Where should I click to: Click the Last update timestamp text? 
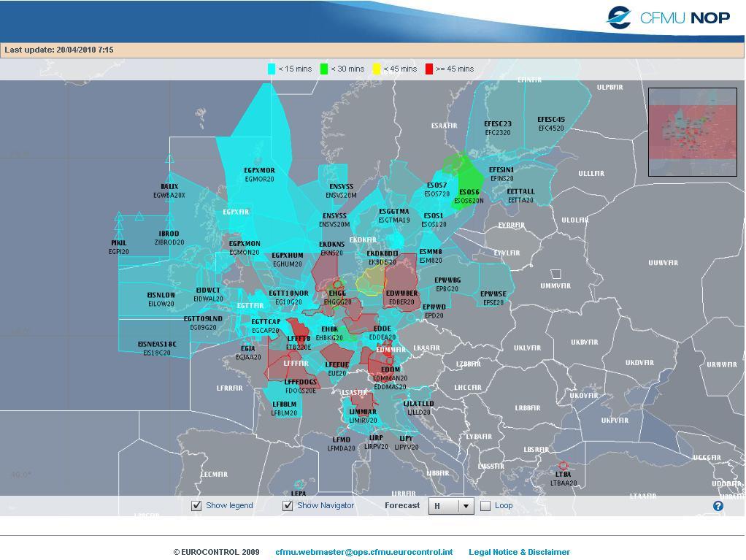59,50
